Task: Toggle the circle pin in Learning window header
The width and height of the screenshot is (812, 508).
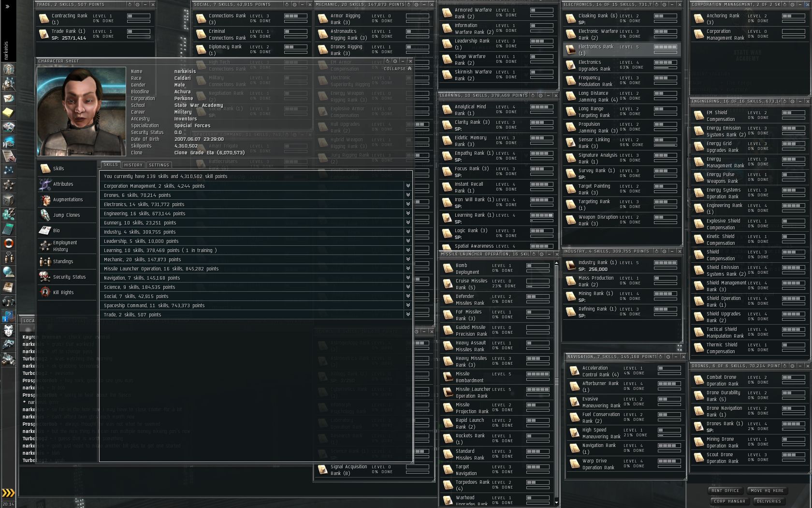Action: [540, 95]
